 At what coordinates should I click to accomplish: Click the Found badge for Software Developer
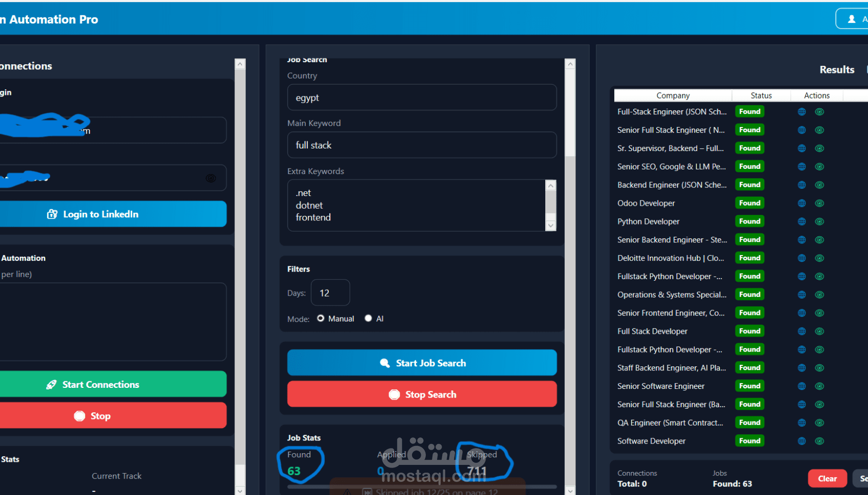coord(750,441)
